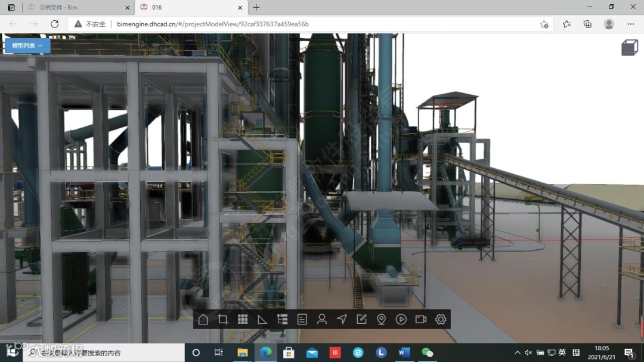Click the browser back arrow
The image size is (644, 362).
[13, 24]
